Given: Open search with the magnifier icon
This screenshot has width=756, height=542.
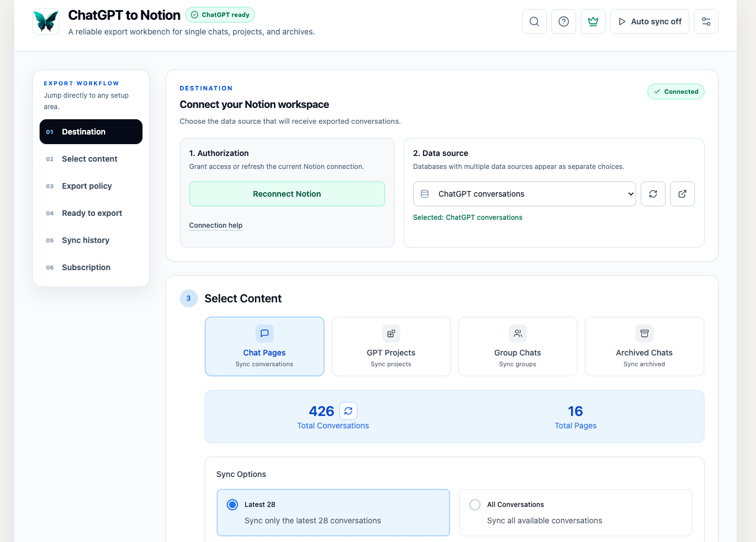Looking at the screenshot, I should [x=534, y=21].
